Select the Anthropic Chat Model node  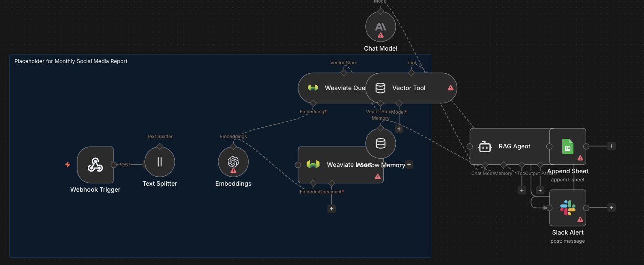pyautogui.click(x=380, y=27)
